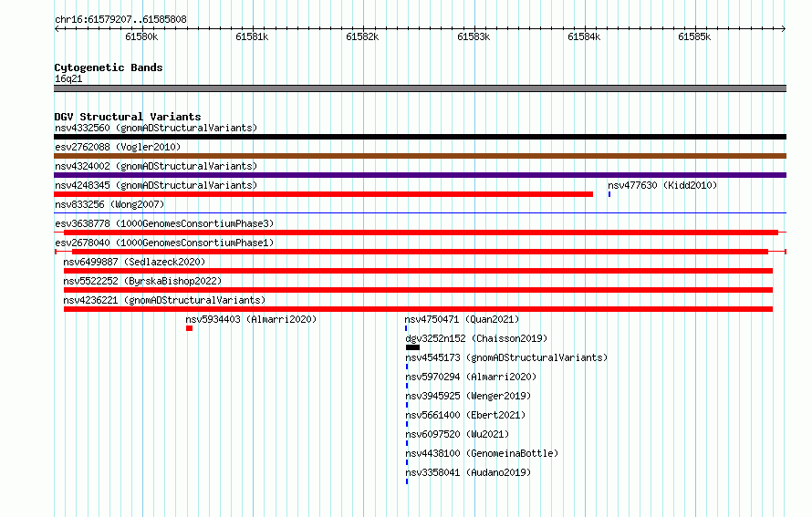Screen dimensions: 812x517
Task: Click the Cytogenetic Bands track title
Action: (109, 67)
